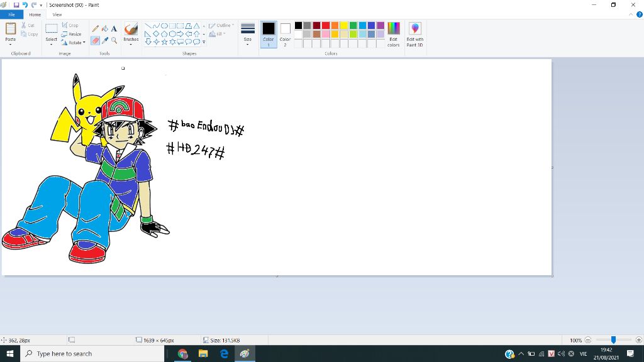The image size is (644, 362).
Task: Click the zoom slider handle
Action: 613,340
